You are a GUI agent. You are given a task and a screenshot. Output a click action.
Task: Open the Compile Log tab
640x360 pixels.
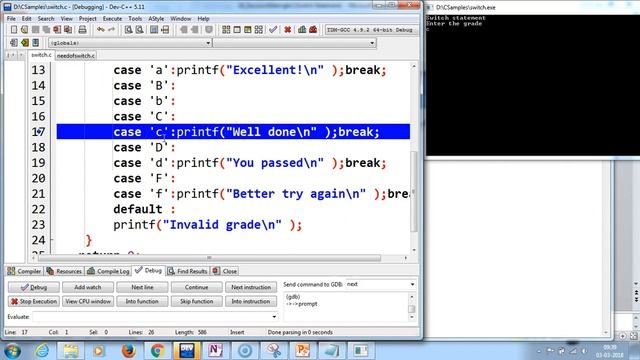pyautogui.click(x=108, y=271)
